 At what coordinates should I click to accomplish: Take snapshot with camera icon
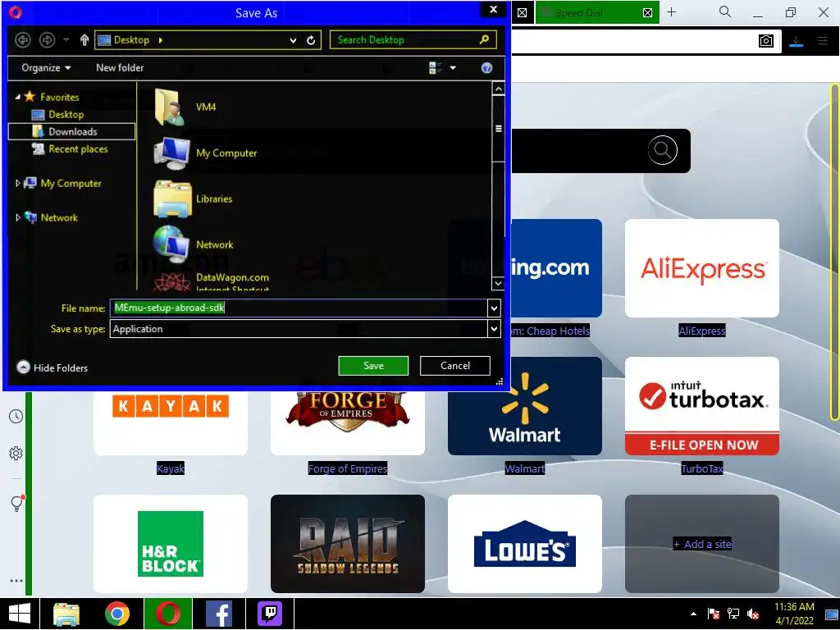(766, 41)
